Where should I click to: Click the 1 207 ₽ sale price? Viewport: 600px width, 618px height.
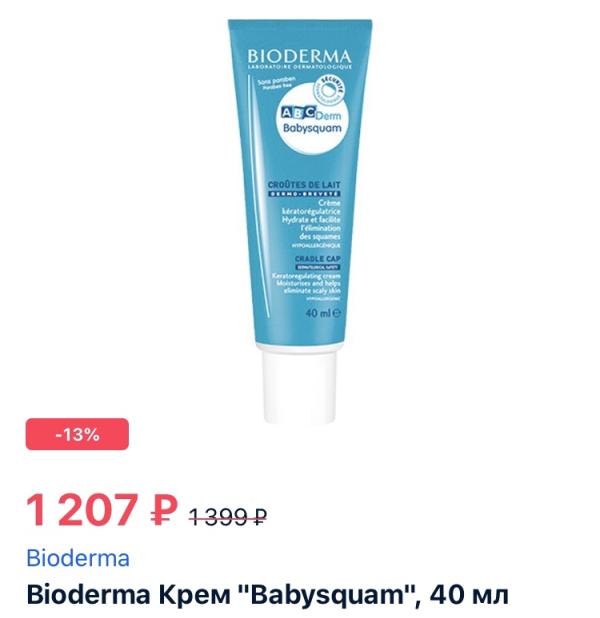102,510
